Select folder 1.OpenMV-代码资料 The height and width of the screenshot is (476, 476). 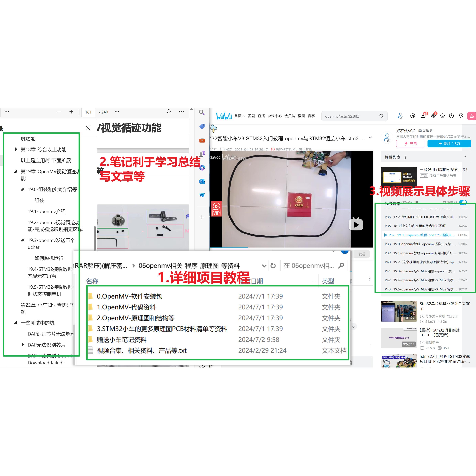tap(126, 307)
